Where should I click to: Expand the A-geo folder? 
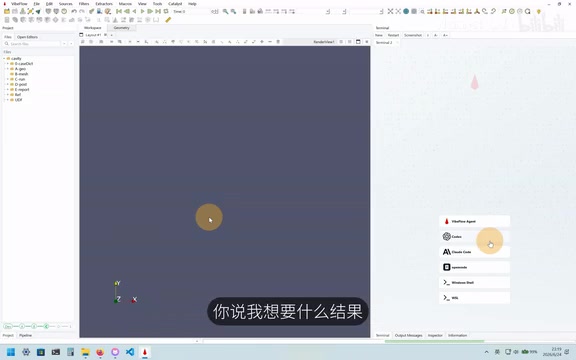7,69
